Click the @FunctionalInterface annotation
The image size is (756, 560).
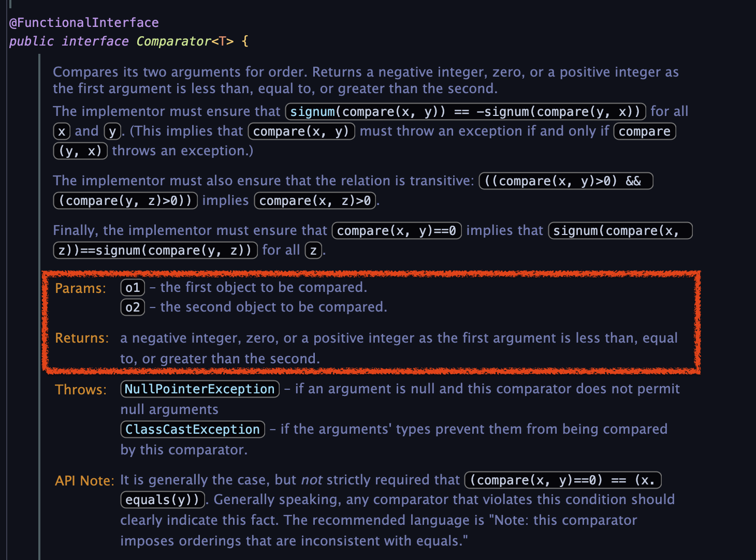(x=84, y=23)
